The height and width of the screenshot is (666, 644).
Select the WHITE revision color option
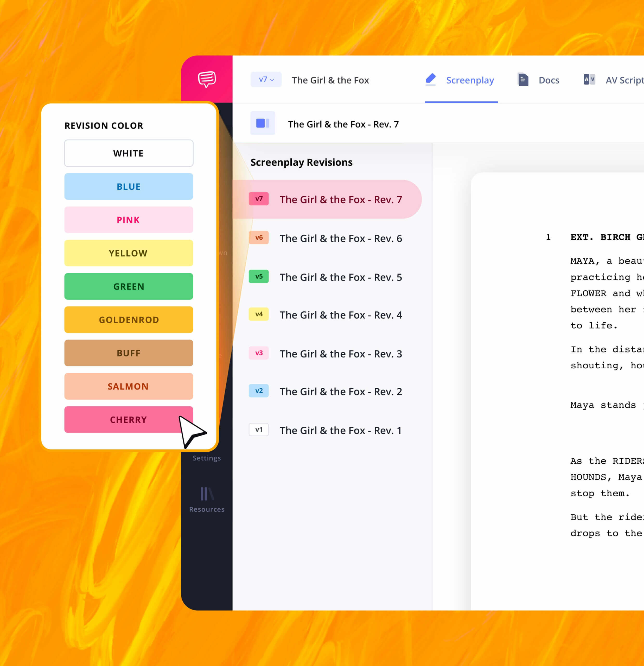129,153
